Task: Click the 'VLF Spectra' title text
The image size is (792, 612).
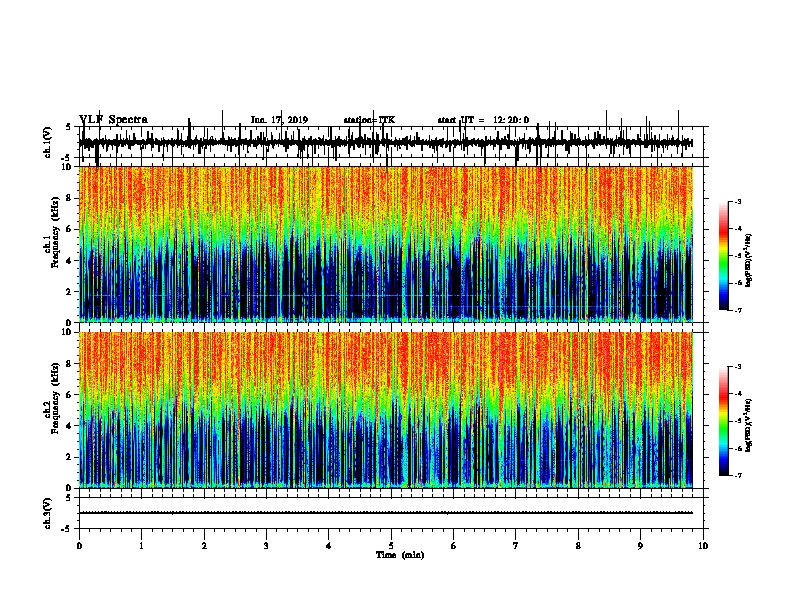Action: [x=113, y=120]
